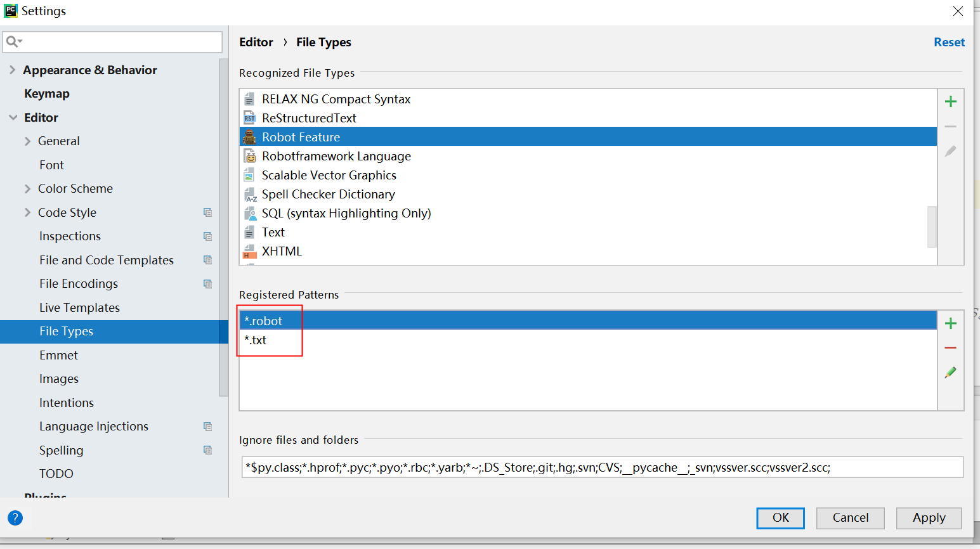Open the Keymap settings page
This screenshot has width=980, height=549.
(x=47, y=94)
